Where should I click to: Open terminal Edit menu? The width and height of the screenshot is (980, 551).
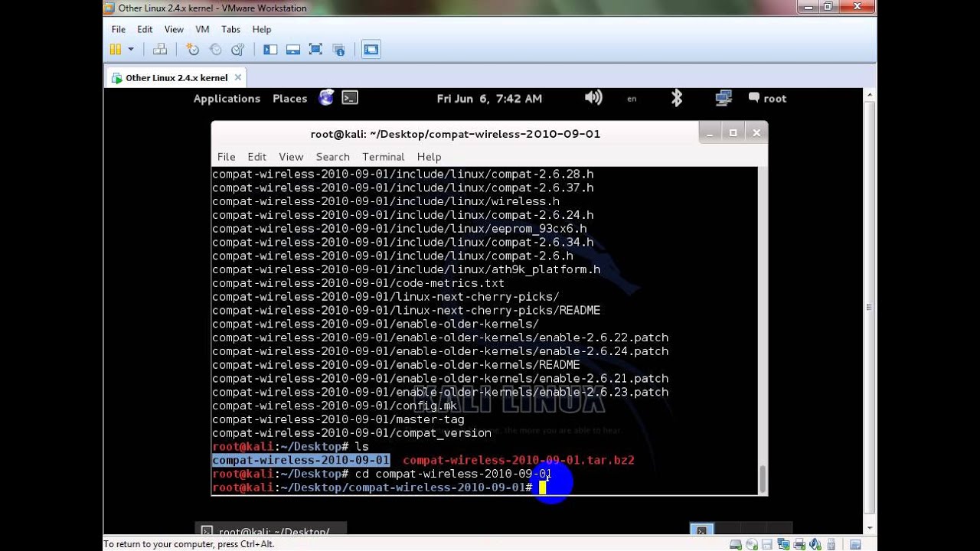pos(256,156)
